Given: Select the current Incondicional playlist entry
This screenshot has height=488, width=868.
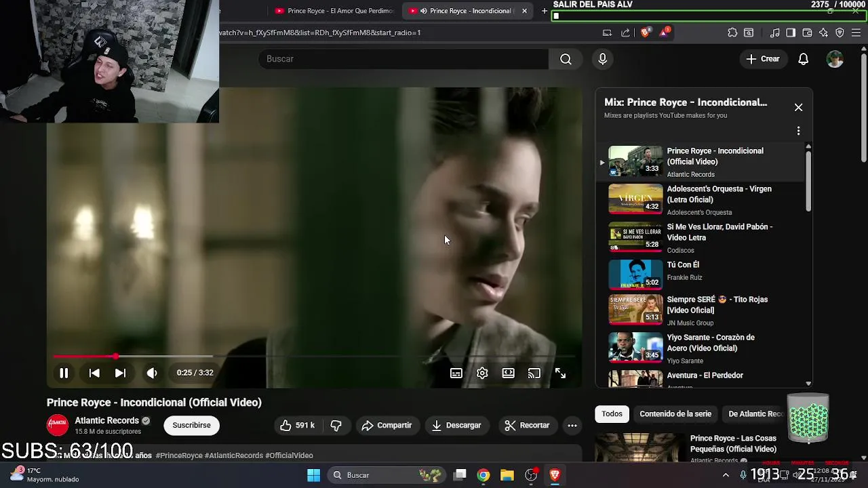Looking at the screenshot, I should pyautogui.click(x=701, y=162).
